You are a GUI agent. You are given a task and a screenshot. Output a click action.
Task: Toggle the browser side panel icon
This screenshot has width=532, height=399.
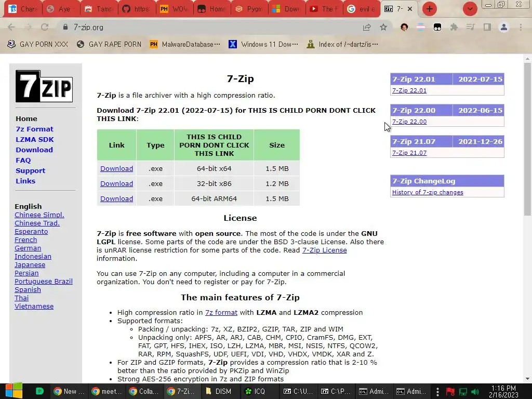click(x=487, y=27)
